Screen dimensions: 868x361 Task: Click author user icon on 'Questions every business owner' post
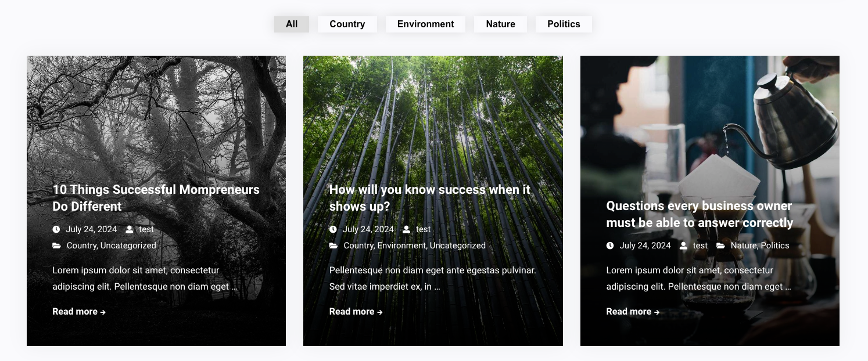coord(683,246)
